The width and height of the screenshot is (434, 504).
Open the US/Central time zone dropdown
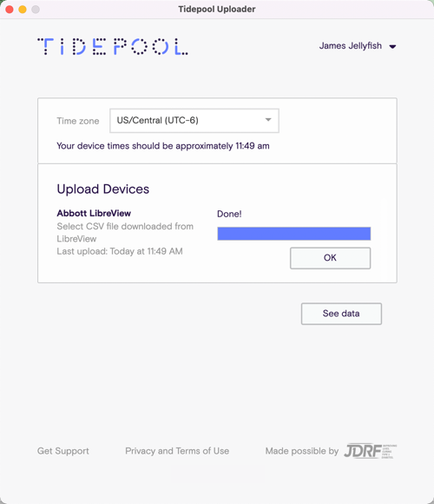[194, 121]
